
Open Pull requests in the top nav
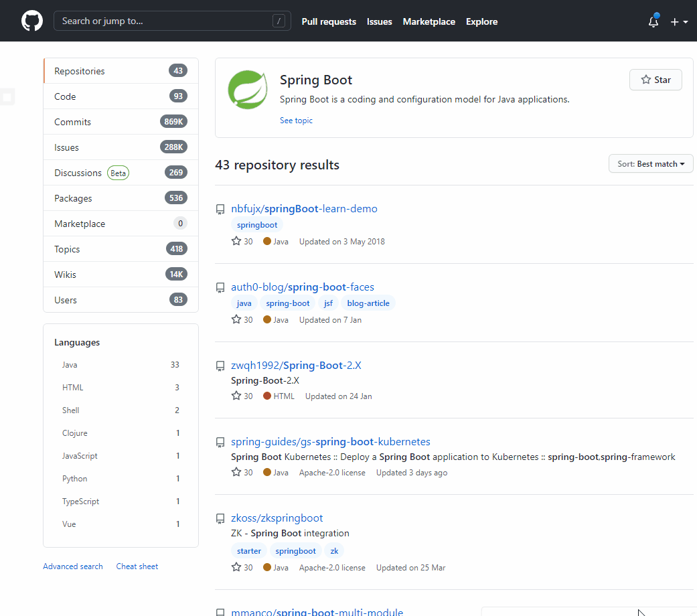pyautogui.click(x=329, y=22)
